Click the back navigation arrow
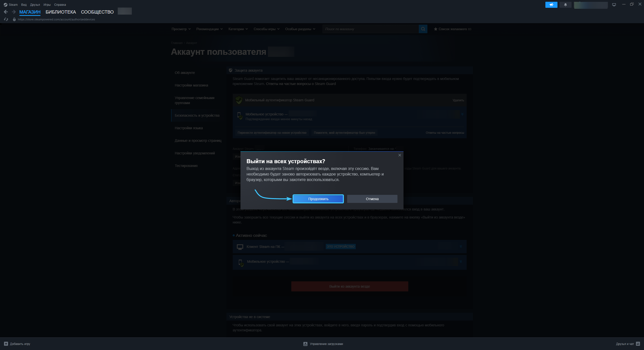The height and width of the screenshot is (350, 644). pyautogui.click(x=6, y=12)
